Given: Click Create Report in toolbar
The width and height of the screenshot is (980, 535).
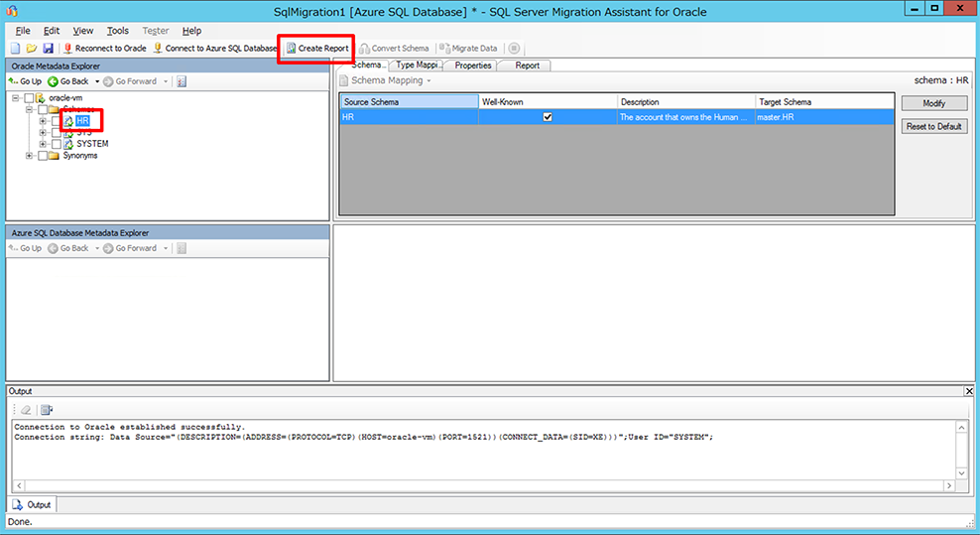Looking at the screenshot, I should pos(317,49).
